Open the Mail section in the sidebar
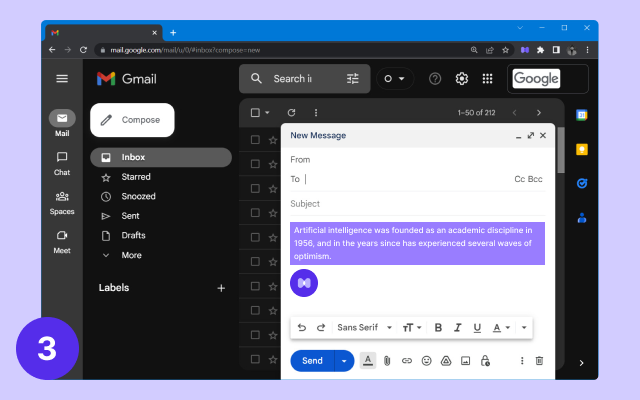Screen dimensions: 640x400 (x=62, y=124)
